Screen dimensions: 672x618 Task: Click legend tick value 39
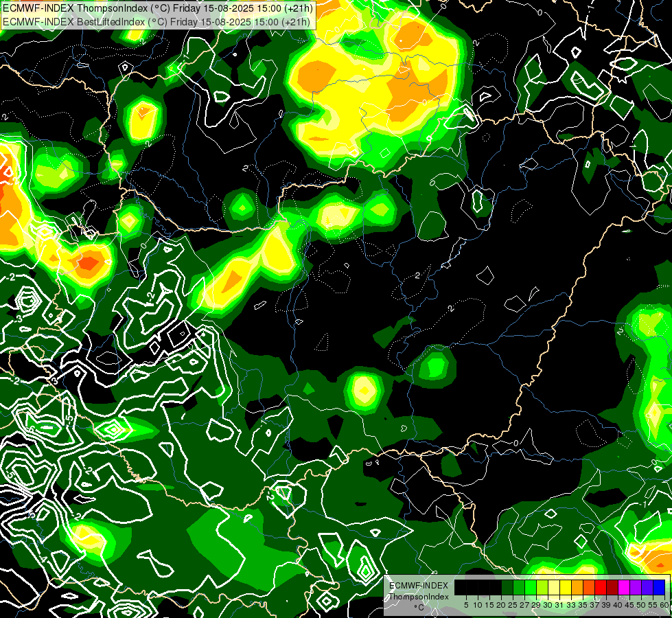tap(607, 605)
